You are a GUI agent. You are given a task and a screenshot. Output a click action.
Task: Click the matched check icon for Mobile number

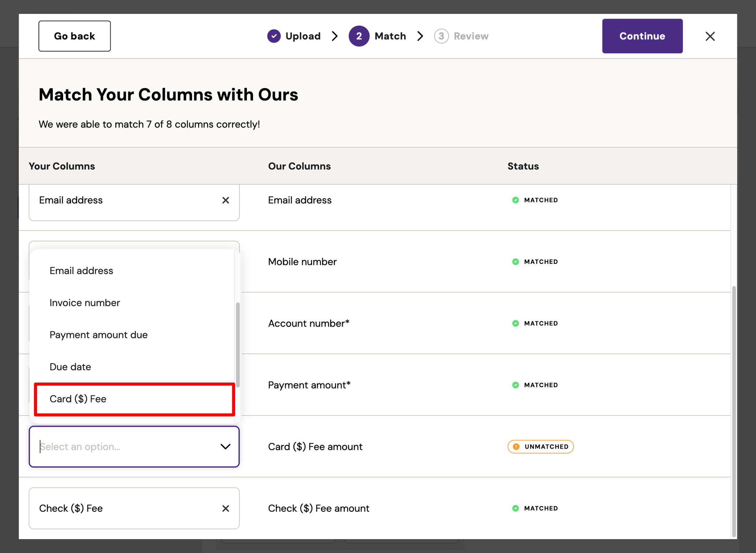tap(515, 262)
